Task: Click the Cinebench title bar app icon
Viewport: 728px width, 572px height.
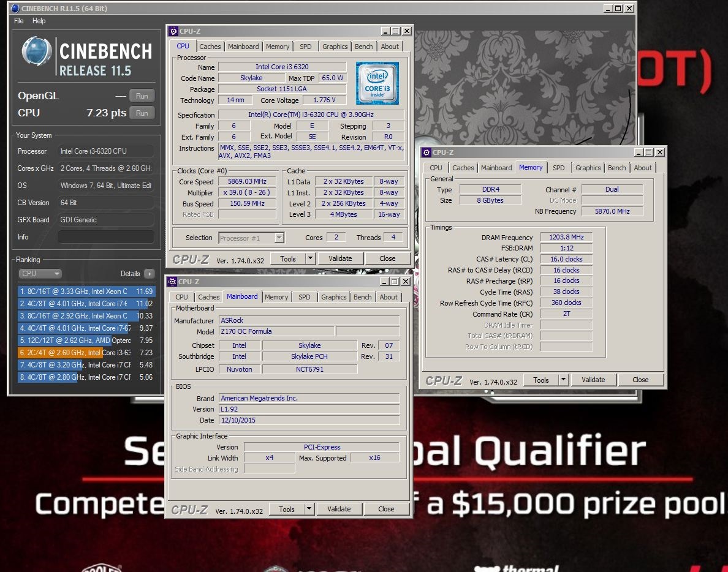Action: [15, 9]
